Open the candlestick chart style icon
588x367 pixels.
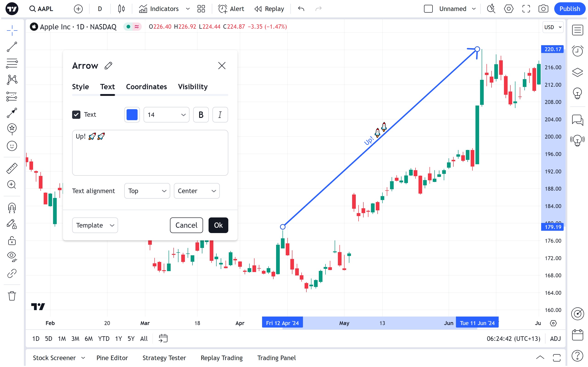(x=121, y=9)
